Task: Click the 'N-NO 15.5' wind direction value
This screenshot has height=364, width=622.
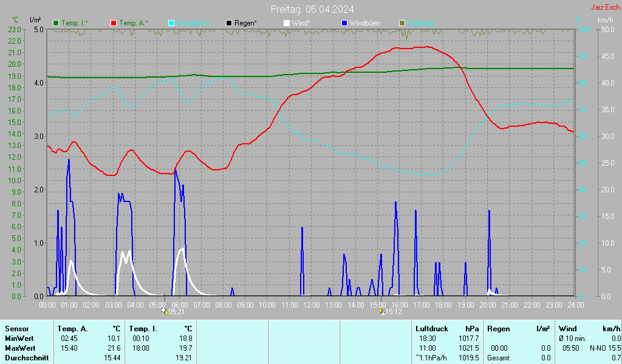Action: [x=606, y=348]
